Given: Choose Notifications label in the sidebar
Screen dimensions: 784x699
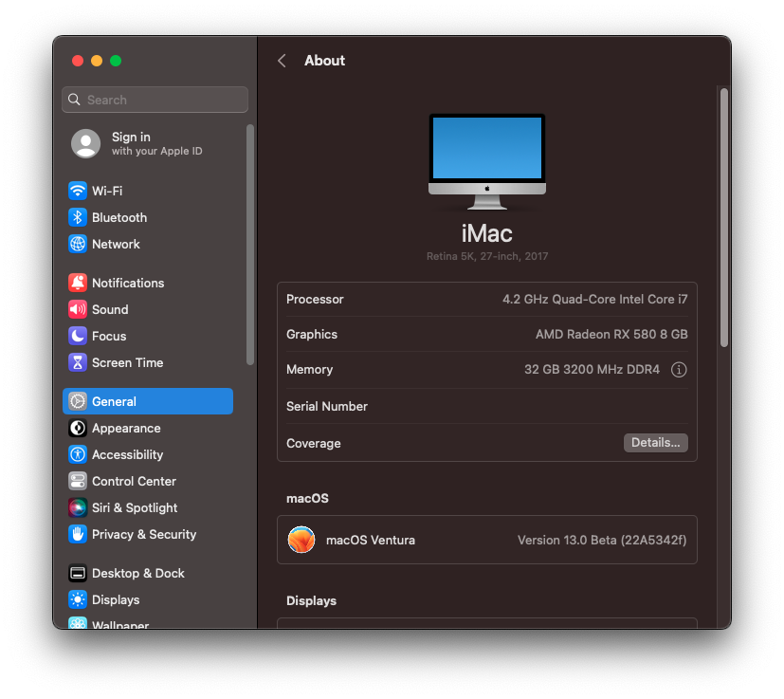Looking at the screenshot, I should point(128,284).
